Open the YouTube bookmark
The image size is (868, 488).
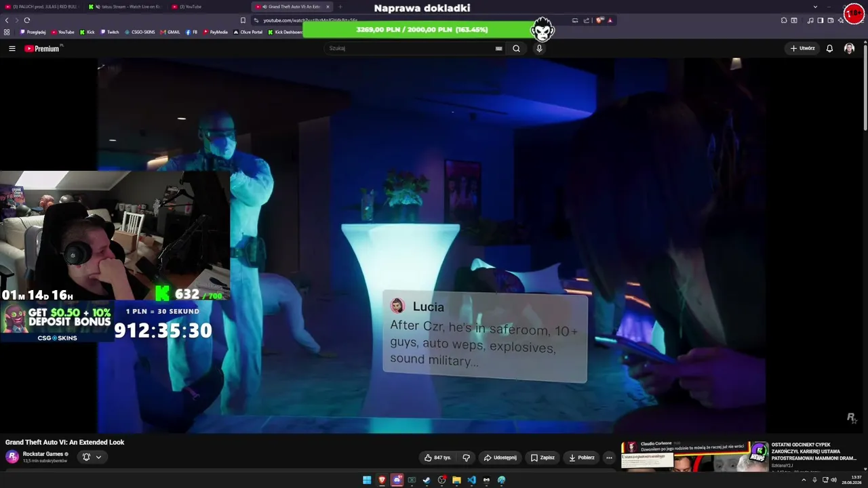click(62, 32)
